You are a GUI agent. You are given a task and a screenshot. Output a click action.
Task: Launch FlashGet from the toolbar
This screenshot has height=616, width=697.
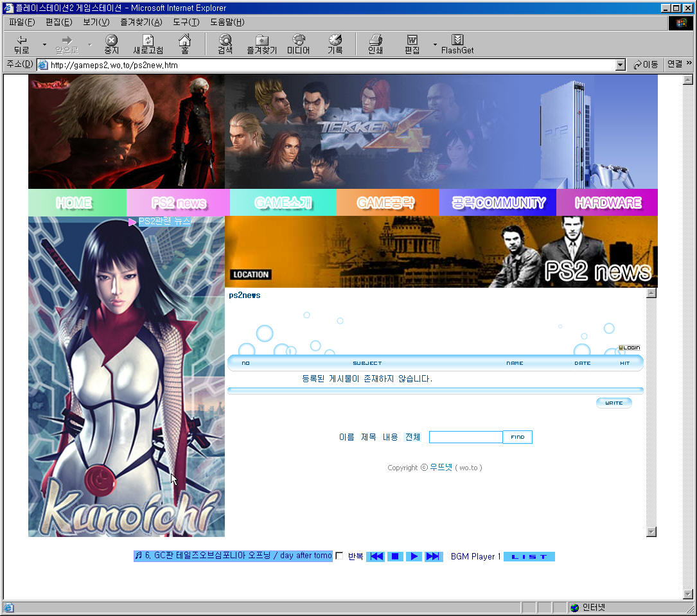457,44
